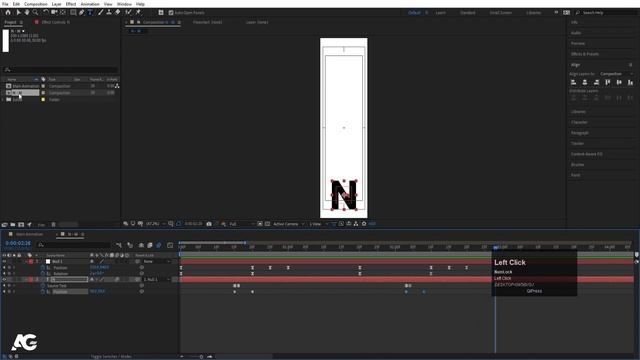Select the Zoom magnifier tool

(x=36, y=13)
